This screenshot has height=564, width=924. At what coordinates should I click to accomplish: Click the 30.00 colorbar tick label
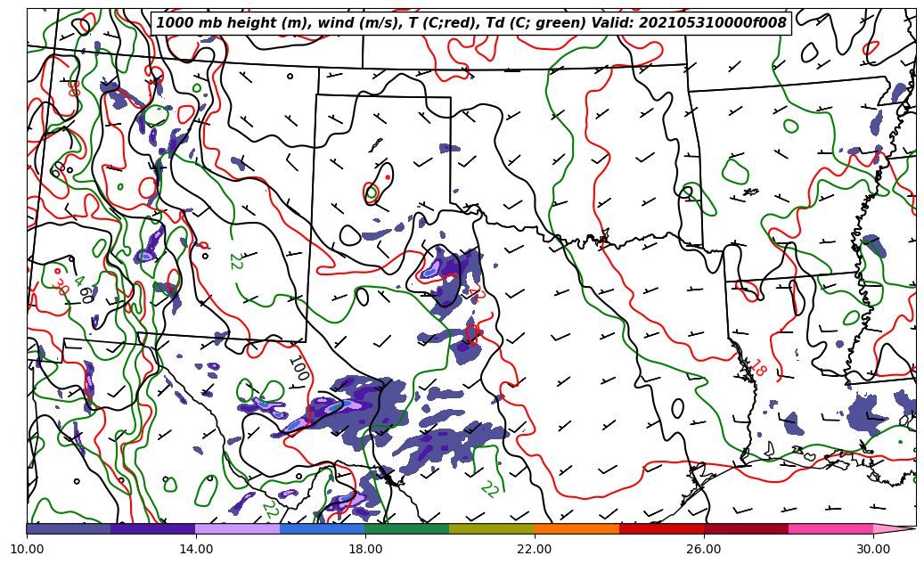[873, 549]
